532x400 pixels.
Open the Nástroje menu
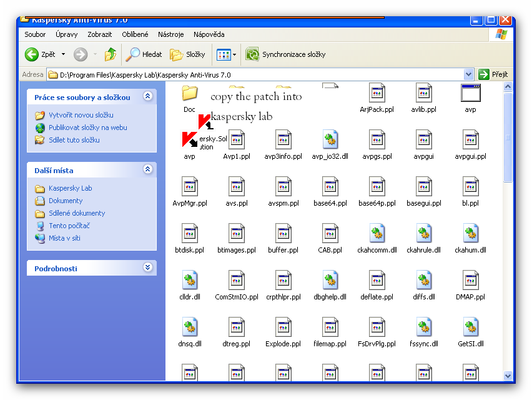coord(170,34)
